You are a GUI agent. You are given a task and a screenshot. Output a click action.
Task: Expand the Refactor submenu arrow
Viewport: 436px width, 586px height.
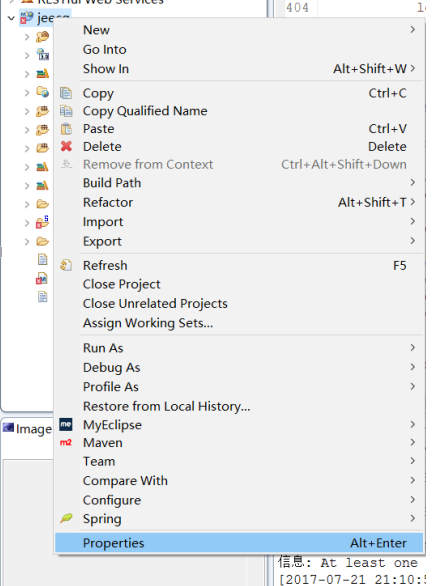(x=412, y=202)
